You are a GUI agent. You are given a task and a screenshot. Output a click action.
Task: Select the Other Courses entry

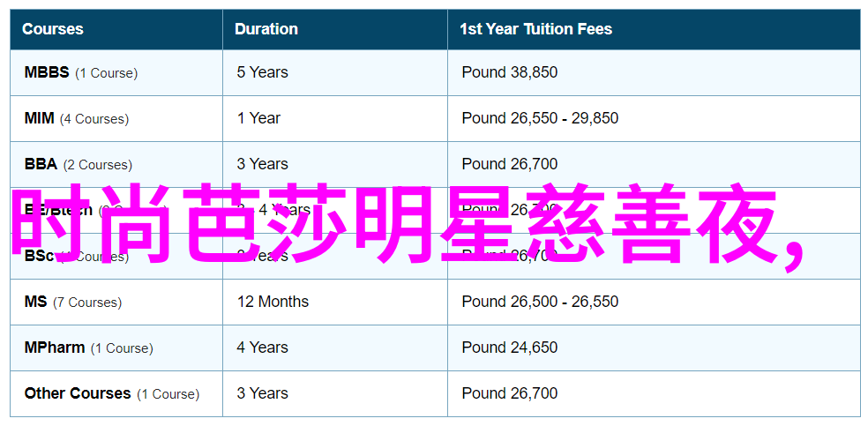[x=78, y=393]
